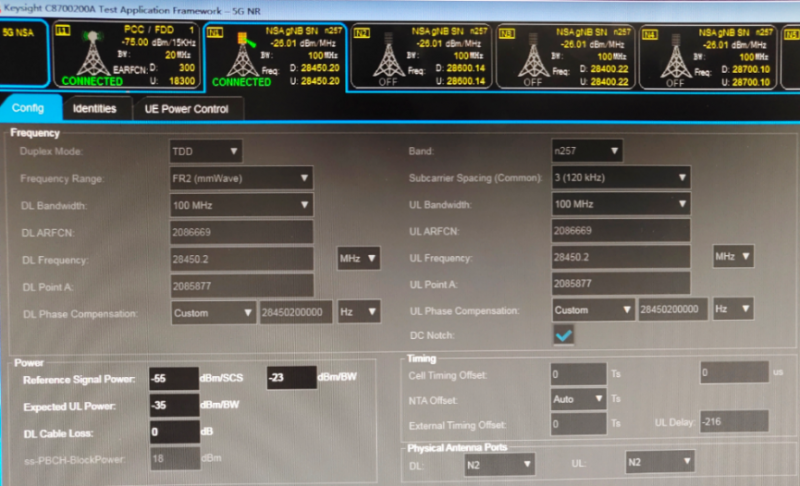This screenshot has width=800, height=486.
Task: Expand the Subcarrier Spacing dropdown
Action: click(621, 178)
